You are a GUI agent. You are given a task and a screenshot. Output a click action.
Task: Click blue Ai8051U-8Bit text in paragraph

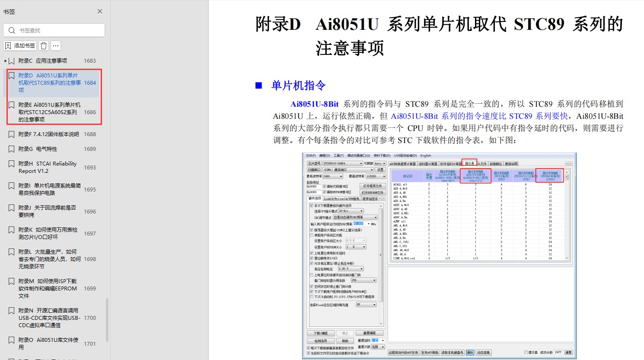tap(314, 104)
